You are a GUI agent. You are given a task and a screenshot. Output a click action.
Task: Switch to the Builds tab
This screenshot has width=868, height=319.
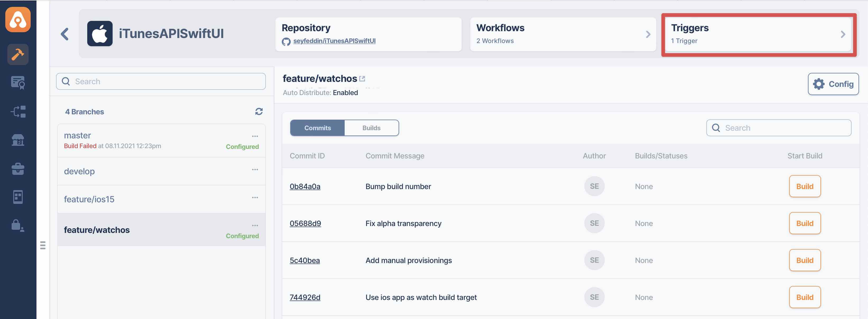371,128
